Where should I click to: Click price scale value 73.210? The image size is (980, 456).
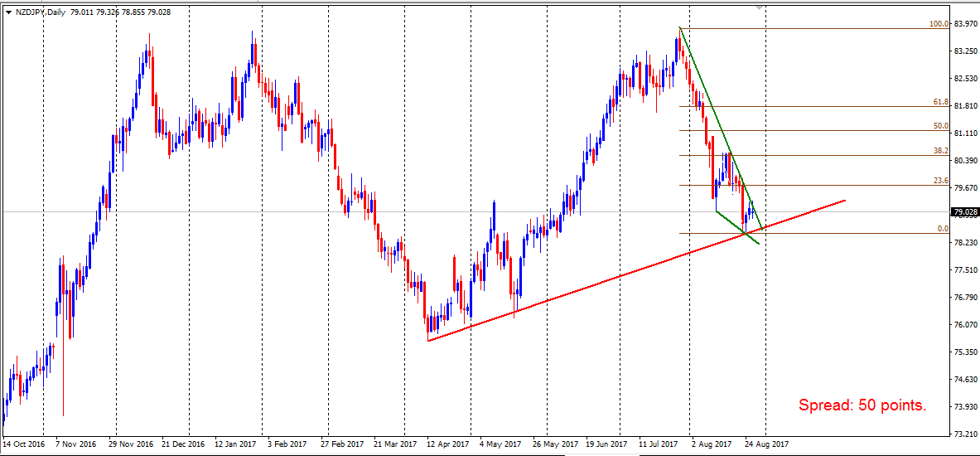click(x=966, y=434)
